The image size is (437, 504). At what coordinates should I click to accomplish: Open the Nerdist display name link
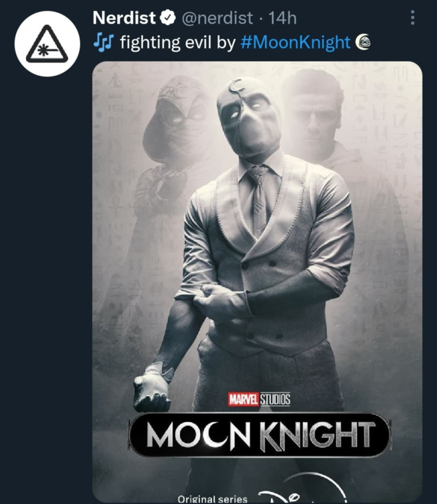124,18
